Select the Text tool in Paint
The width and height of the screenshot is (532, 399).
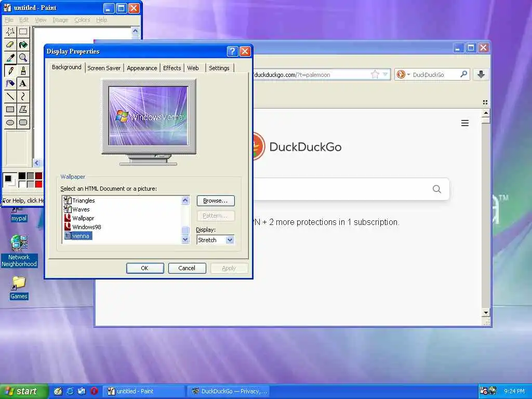click(23, 84)
